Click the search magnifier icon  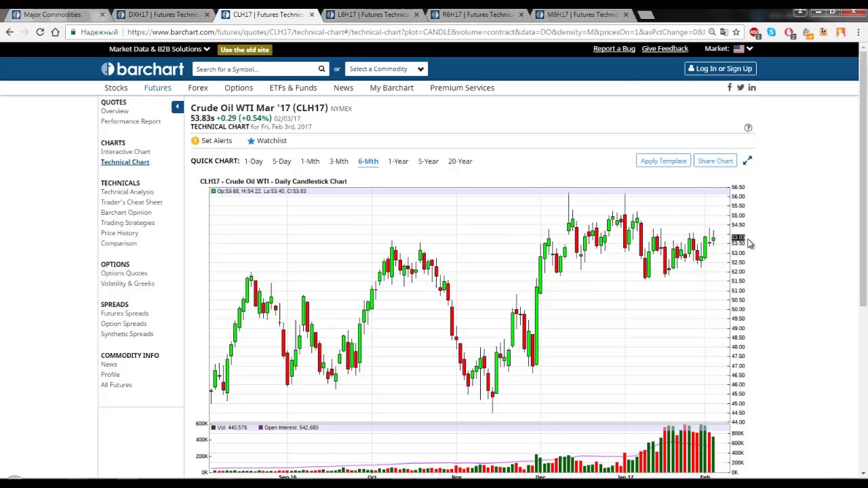pos(321,68)
